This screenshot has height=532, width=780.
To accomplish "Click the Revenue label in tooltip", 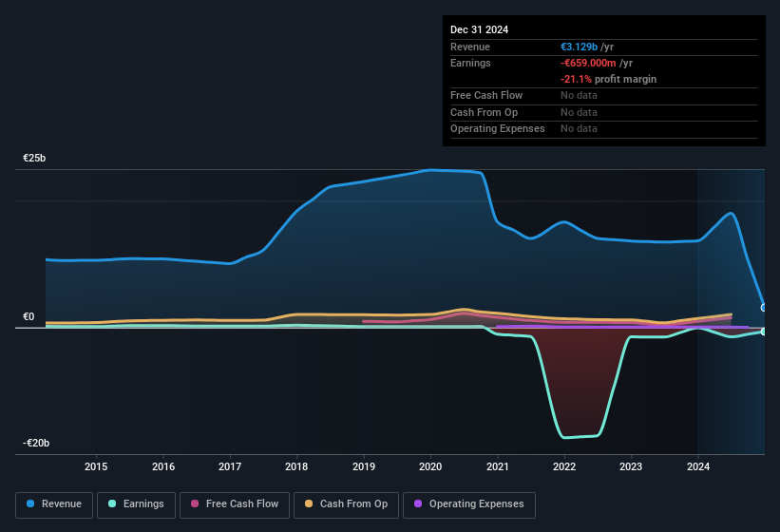I will click(470, 47).
